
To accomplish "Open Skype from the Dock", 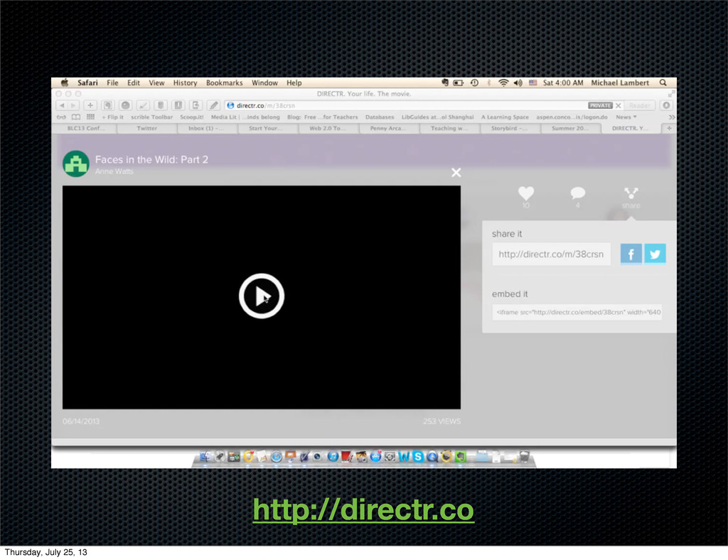I will tap(418, 456).
